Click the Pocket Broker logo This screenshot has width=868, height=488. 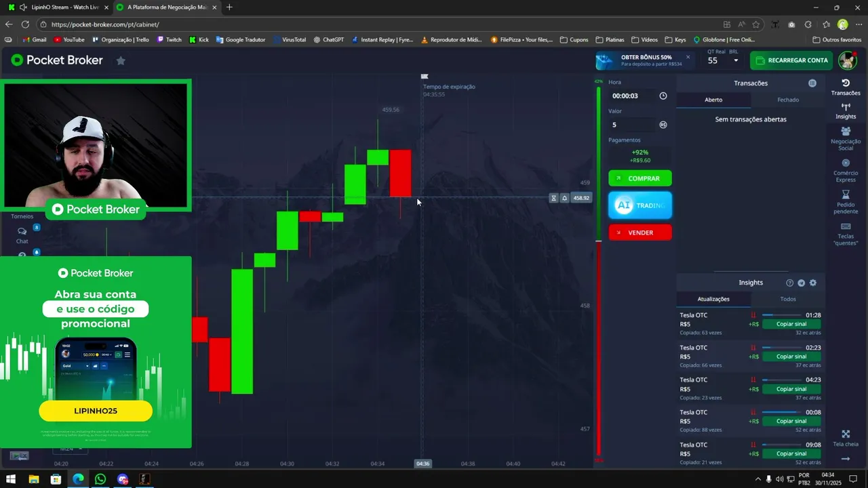point(57,60)
